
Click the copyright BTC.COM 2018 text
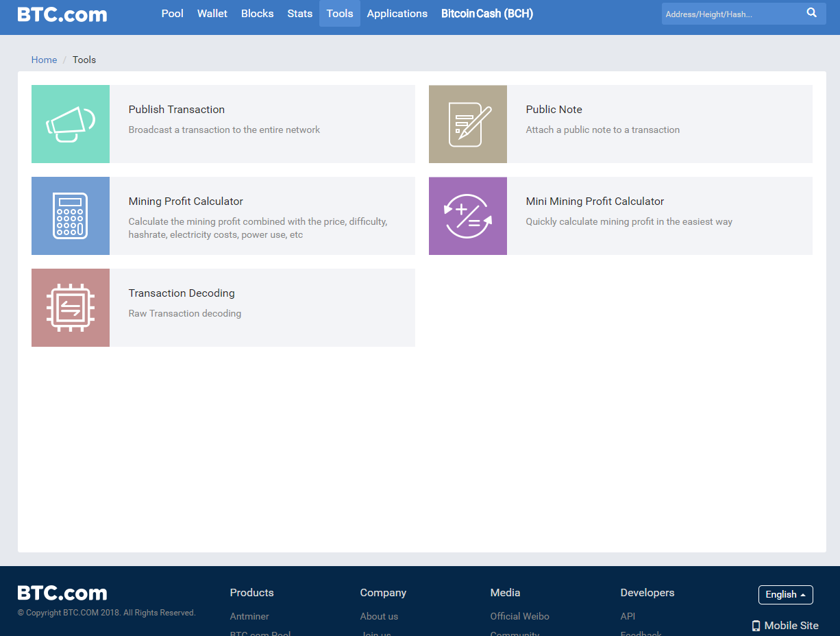point(107,613)
